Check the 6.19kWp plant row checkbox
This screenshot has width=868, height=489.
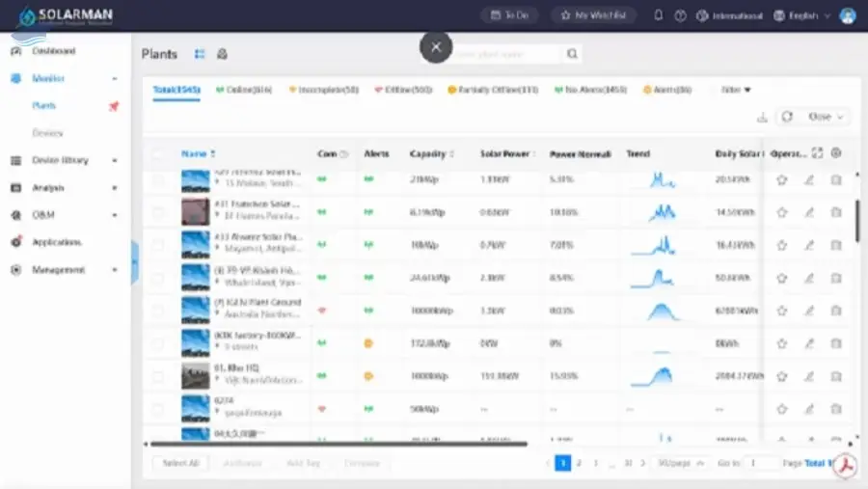(x=158, y=212)
